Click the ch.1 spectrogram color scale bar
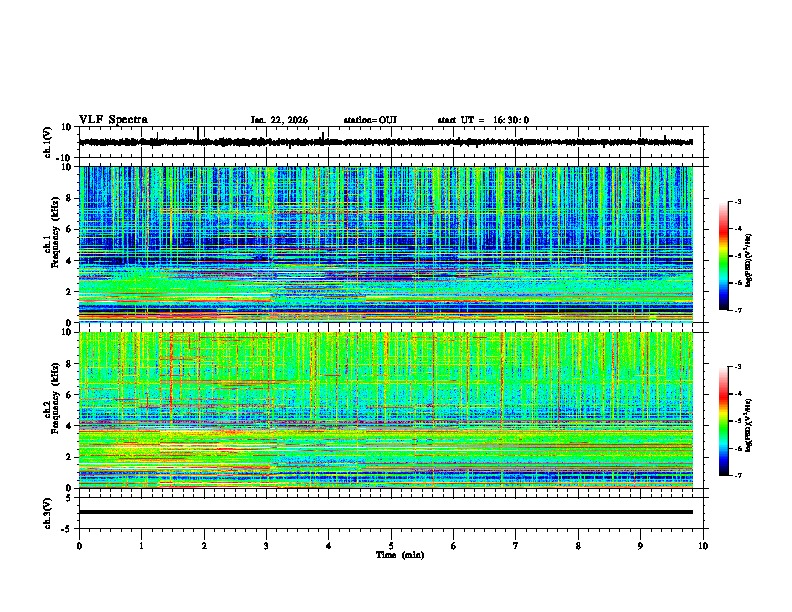This screenshot has width=792, height=612. [x=723, y=256]
